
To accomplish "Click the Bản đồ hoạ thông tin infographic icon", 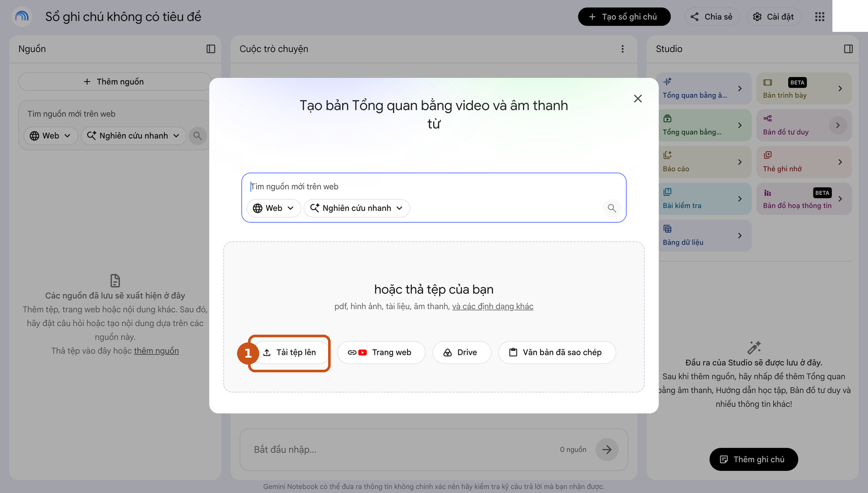I will click(768, 193).
